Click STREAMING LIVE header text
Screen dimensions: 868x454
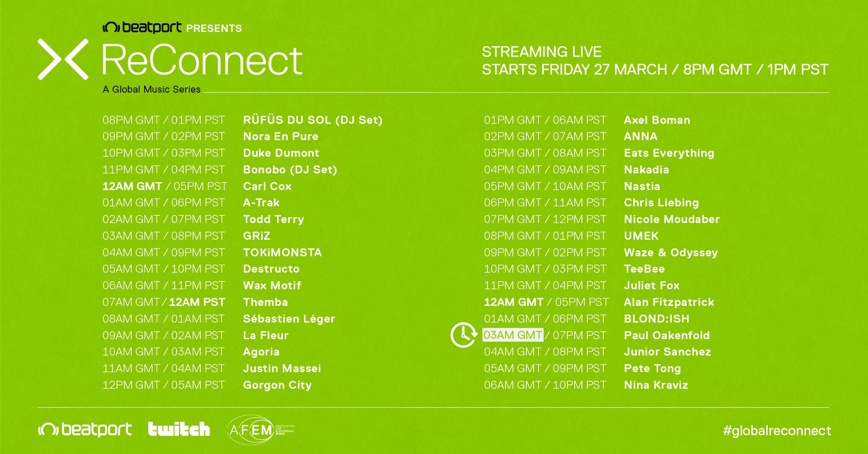[x=542, y=52]
